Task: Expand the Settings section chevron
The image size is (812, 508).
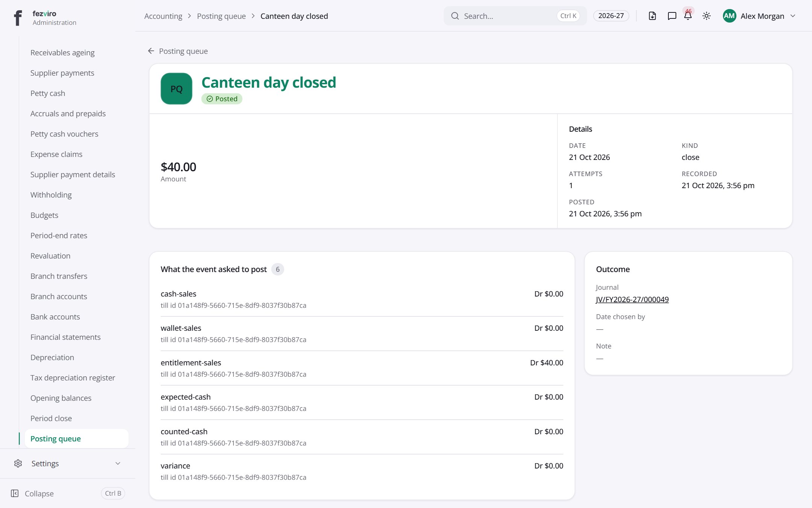Action: (x=118, y=463)
